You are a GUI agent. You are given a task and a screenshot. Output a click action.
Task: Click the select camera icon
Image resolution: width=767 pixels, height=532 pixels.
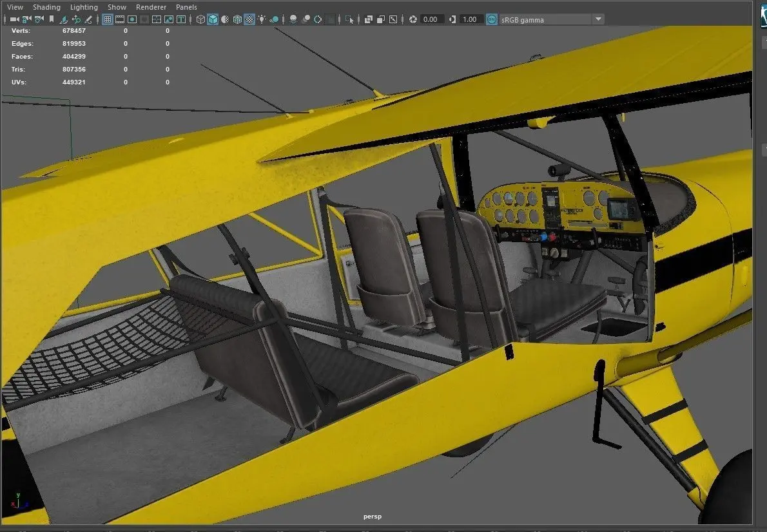tap(15, 19)
